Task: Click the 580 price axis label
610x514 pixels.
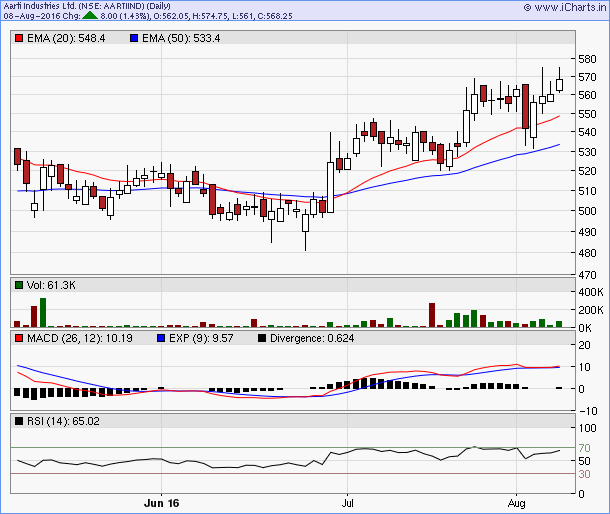Action: point(587,59)
